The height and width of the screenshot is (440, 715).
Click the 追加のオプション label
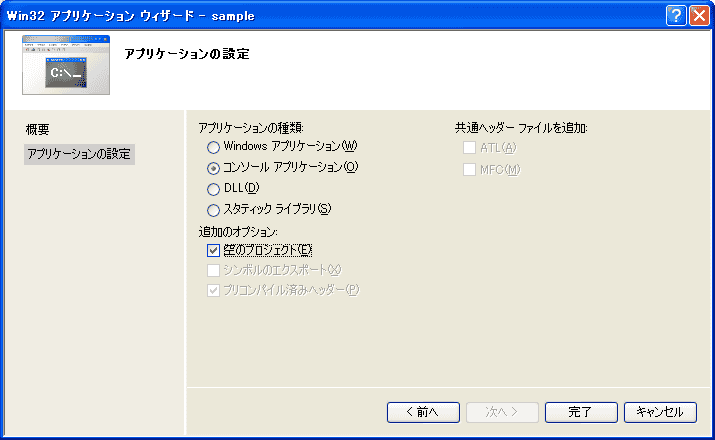tap(238, 232)
